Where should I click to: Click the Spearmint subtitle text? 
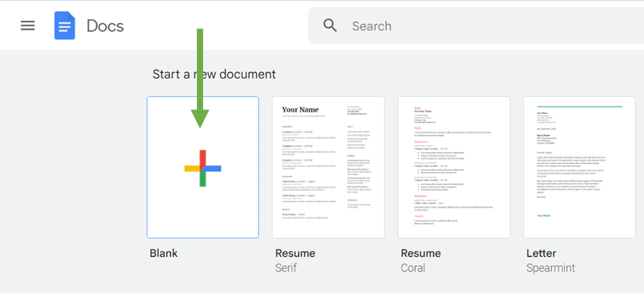[x=550, y=268]
